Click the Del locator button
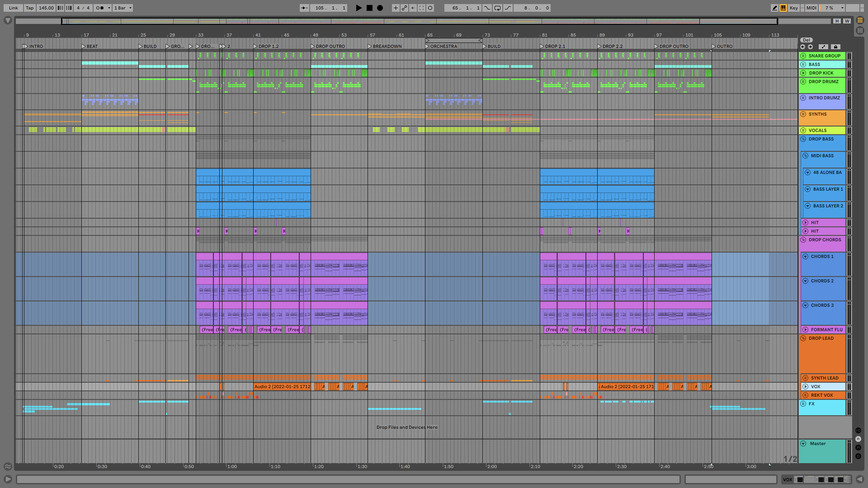Image resolution: width=868 pixels, height=488 pixels. pyautogui.click(x=807, y=40)
